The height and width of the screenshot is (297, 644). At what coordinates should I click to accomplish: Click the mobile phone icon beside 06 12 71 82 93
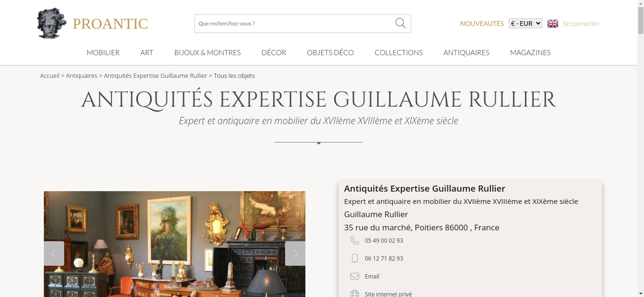(355, 258)
